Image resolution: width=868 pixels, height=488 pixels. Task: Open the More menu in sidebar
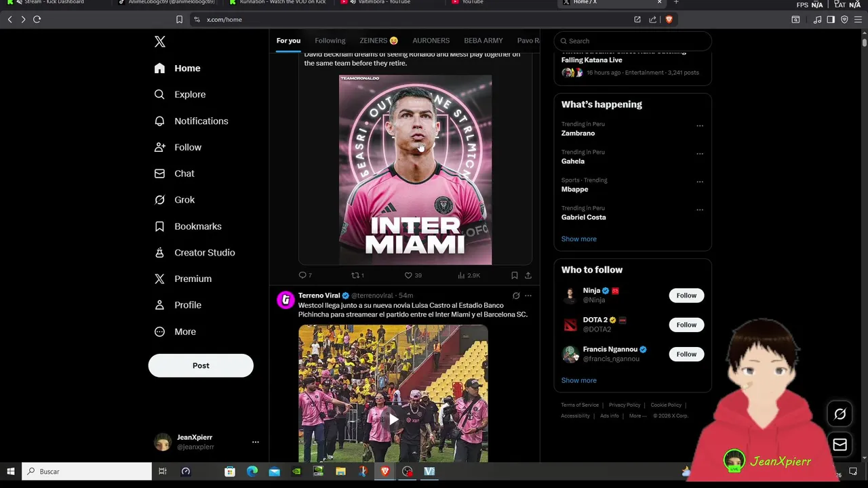176,332
